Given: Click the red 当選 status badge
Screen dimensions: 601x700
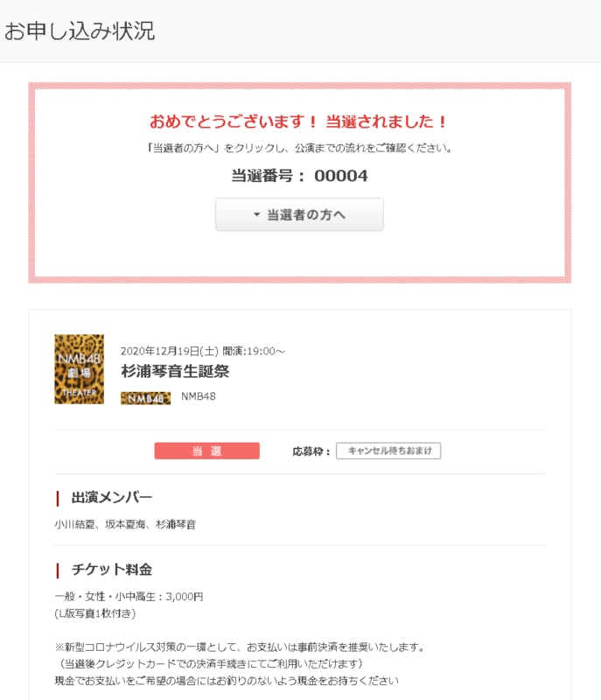Looking at the screenshot, I should pyautogui.click(x=207, y=451).
